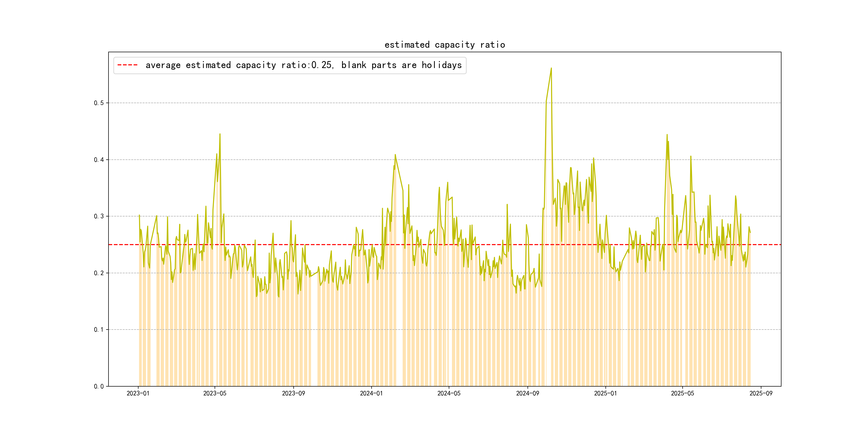Click the legend text about average ratio

(x=303, y=65)
